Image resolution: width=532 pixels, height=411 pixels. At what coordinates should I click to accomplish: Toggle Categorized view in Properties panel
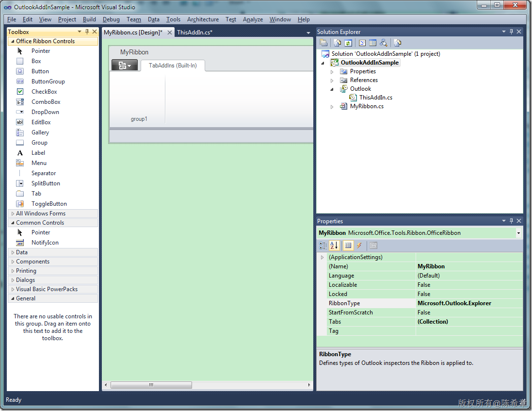323,246
